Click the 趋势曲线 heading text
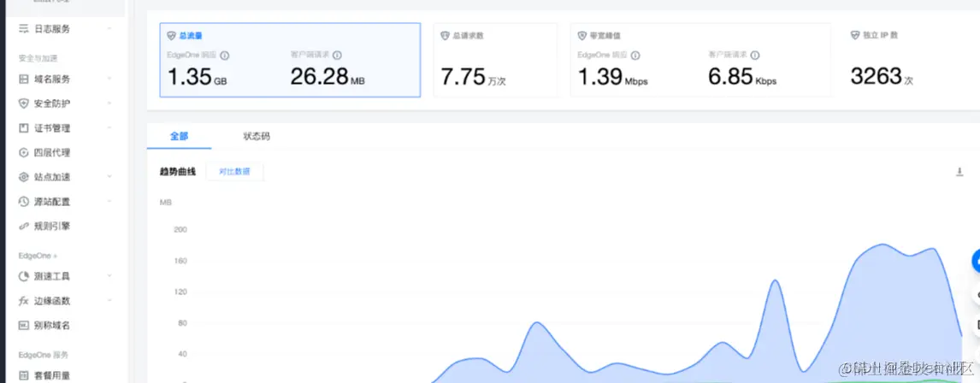Viewport: 980px width, 383px height. [178, 172]
